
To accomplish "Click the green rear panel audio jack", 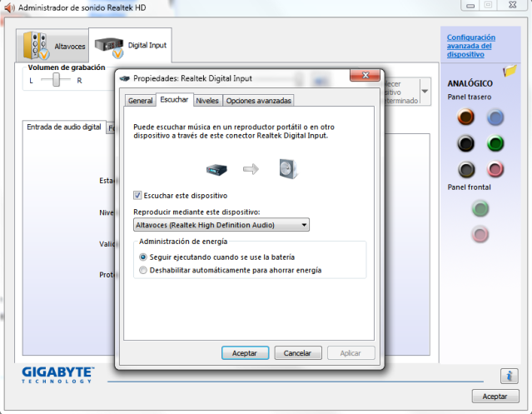I will [495, 143].
